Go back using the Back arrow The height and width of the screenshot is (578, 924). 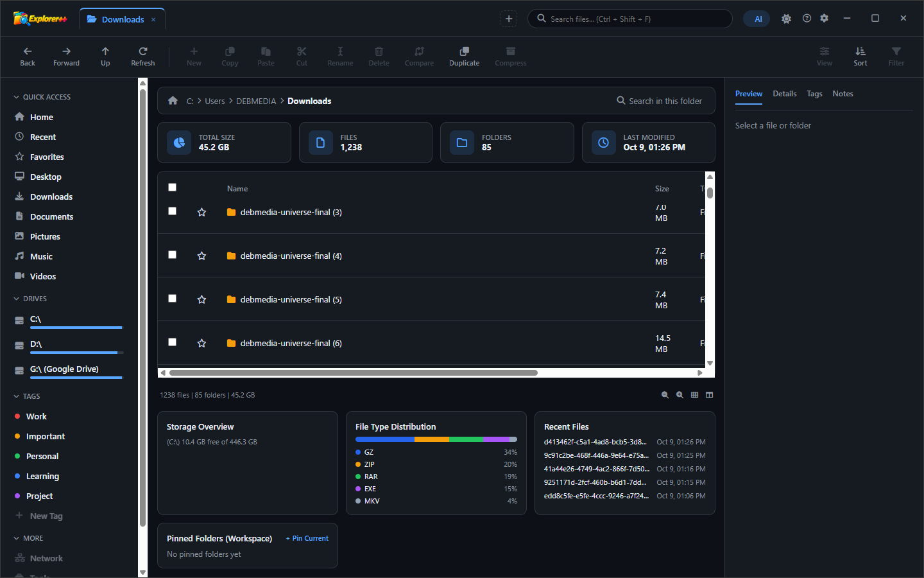(x=28, y=57)
